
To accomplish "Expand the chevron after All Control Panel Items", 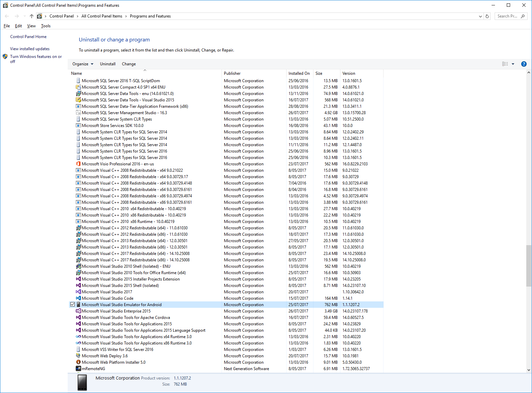I will click(x=126, y=16).
